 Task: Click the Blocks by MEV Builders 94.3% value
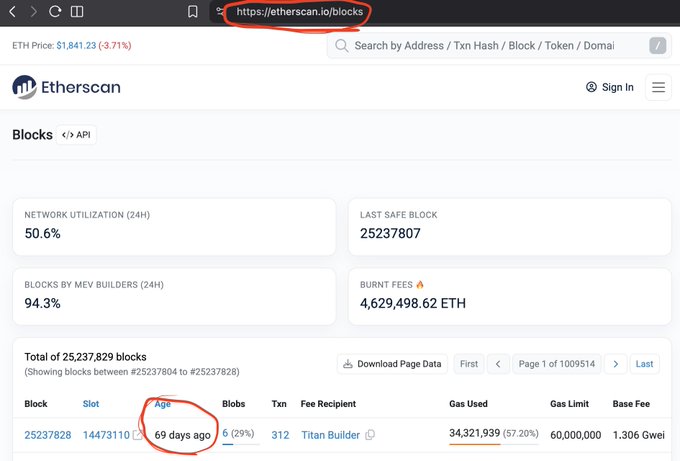tap(42, 303)
